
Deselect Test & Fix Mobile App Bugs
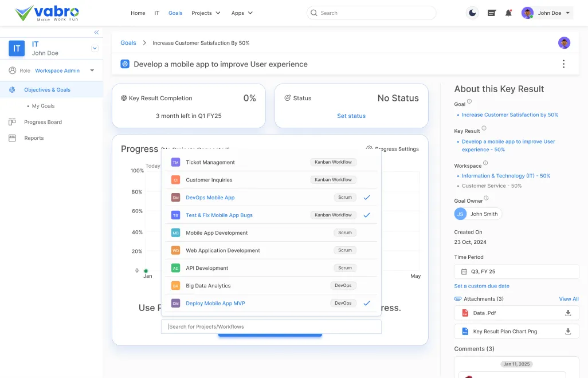point(367,215)
